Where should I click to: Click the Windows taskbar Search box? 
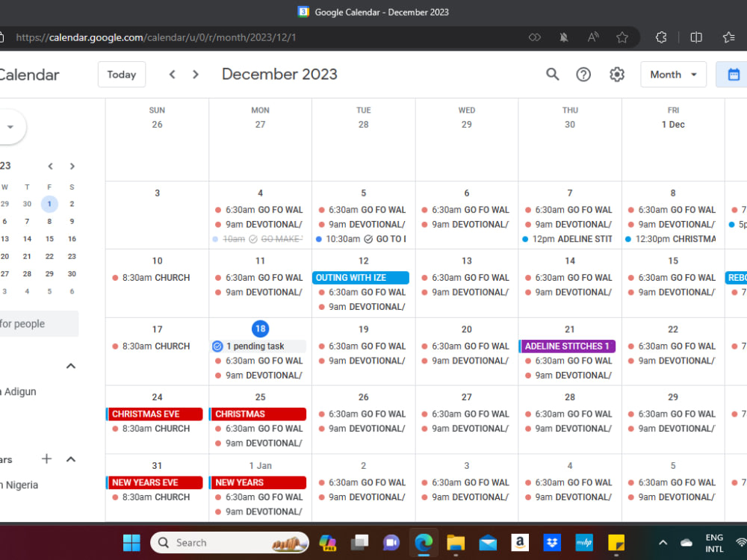pos(229,542)
